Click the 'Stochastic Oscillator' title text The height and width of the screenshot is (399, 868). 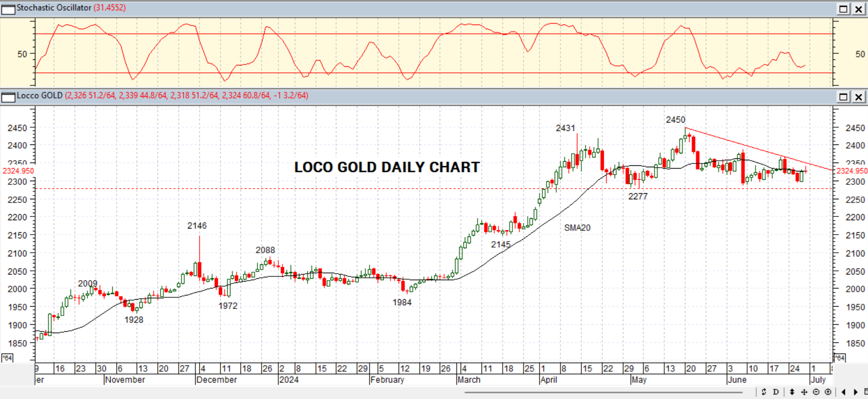(x=54, y=8)
